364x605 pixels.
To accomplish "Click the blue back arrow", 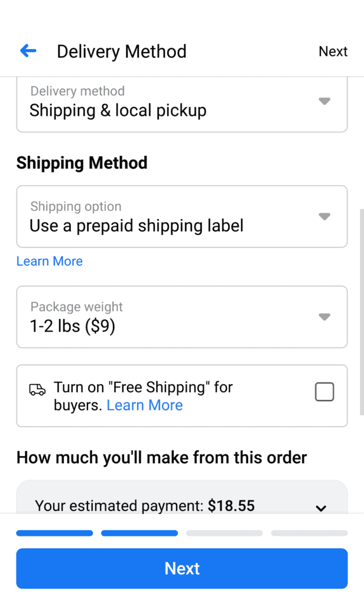I will point(28,51).
